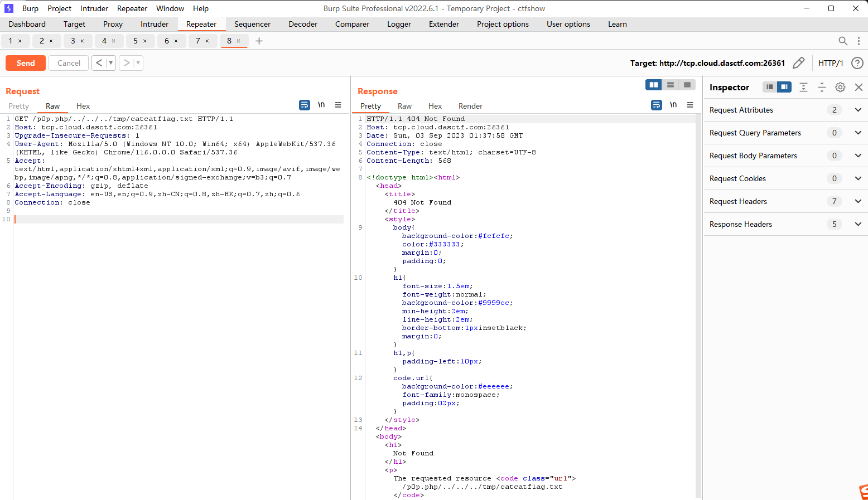Switch to combined tabbed request/response layout
Viewport: 868px width, 500px height.
687,85
